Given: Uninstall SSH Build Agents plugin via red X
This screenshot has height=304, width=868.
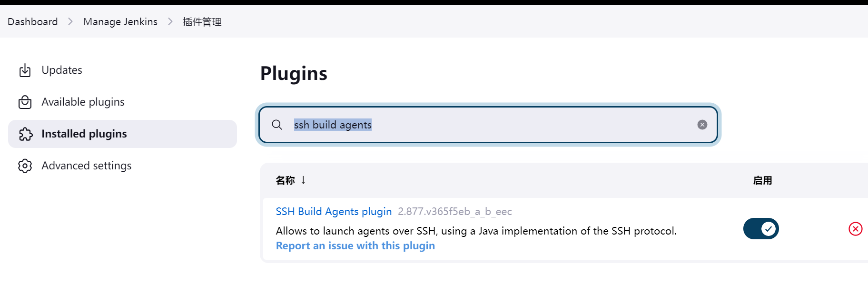Looking at the screenshot, I should point(855,229).
